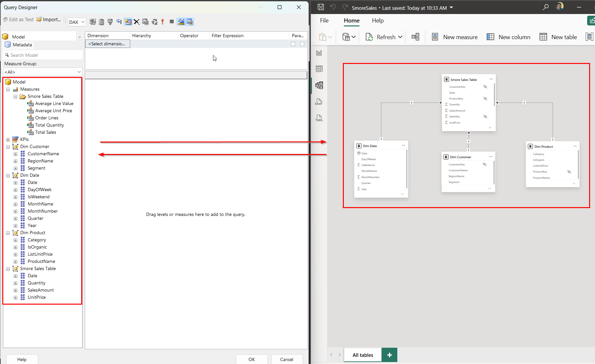Click New column in Power BI ribbon

pyautogui.click(x=509, y=37)
